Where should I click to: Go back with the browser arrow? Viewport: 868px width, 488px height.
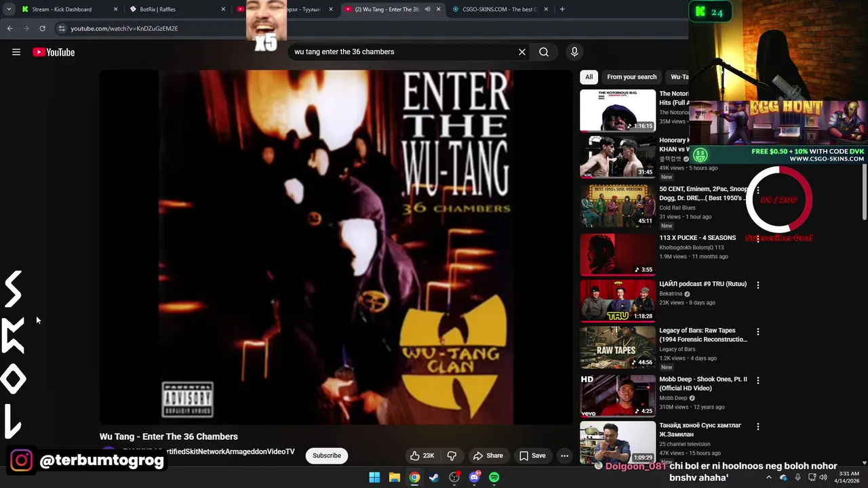[x=10, y=28]
